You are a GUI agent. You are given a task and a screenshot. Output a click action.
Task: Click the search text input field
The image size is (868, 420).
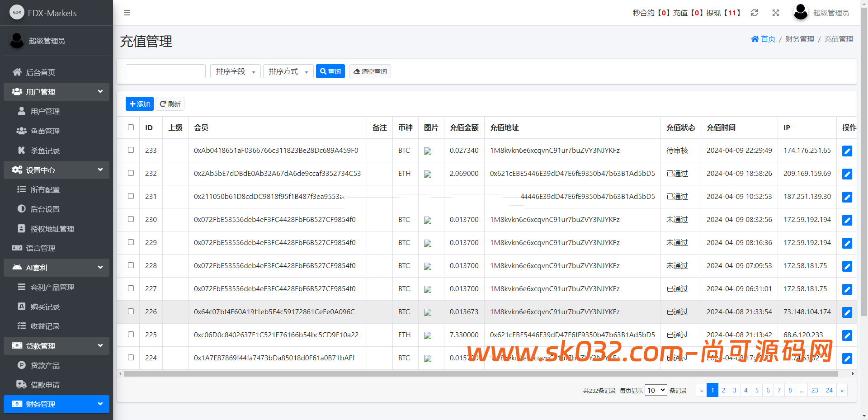[165, 71]
